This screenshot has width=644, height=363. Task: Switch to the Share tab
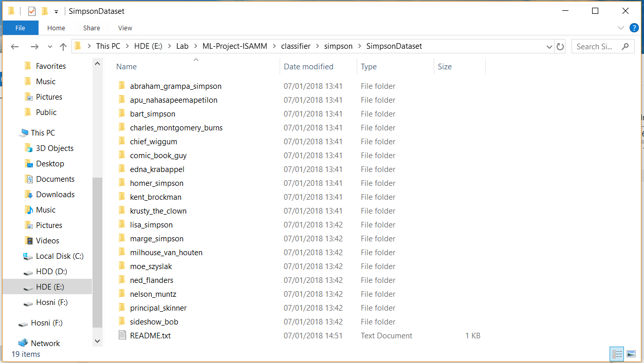(91, 28)
